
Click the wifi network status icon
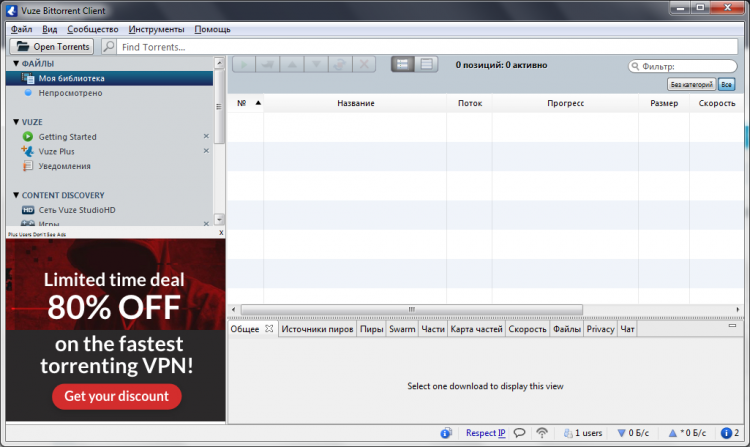point(543,433)
